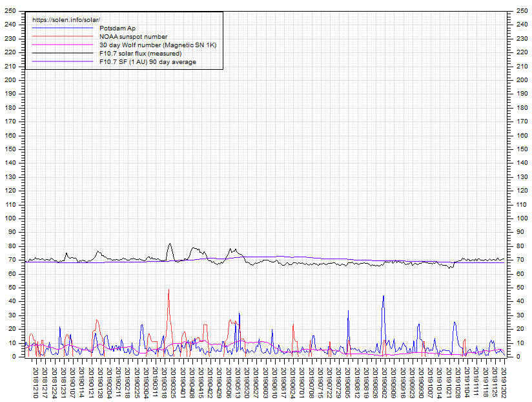532x402 pixels.
Task: Click the 20190128 date label
Action: [100, 383]
